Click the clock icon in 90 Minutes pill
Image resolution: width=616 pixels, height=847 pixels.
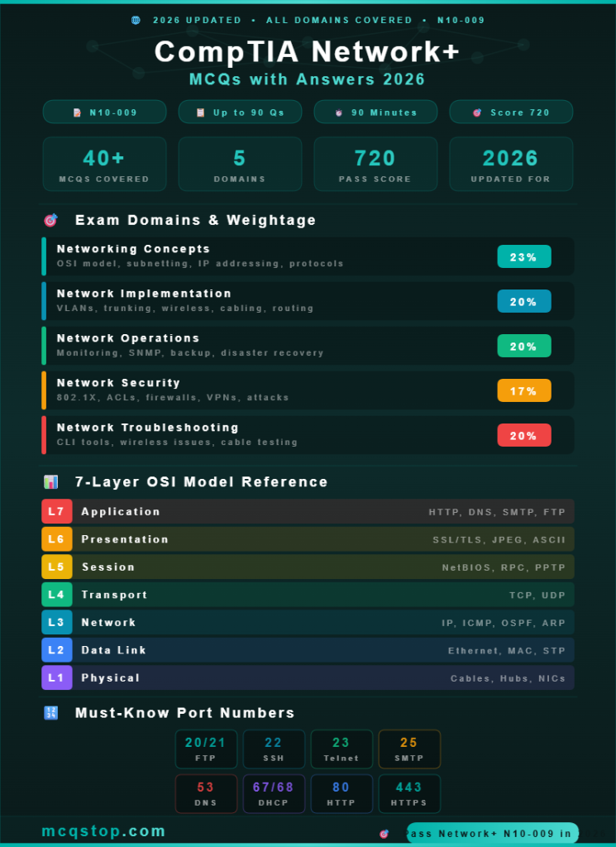click(x=339, y=112)
